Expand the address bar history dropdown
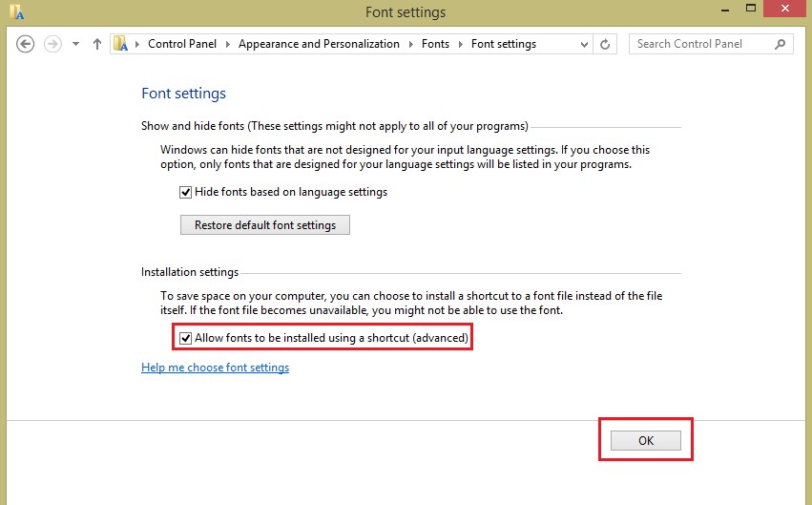812x505 pixels. tap(584, 44)
